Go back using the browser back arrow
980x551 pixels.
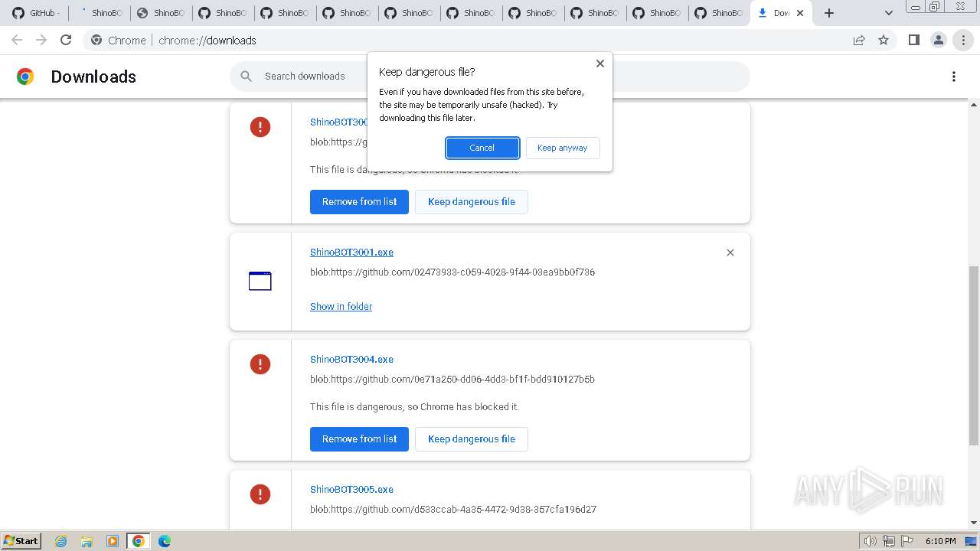click(x=17, y=41)
